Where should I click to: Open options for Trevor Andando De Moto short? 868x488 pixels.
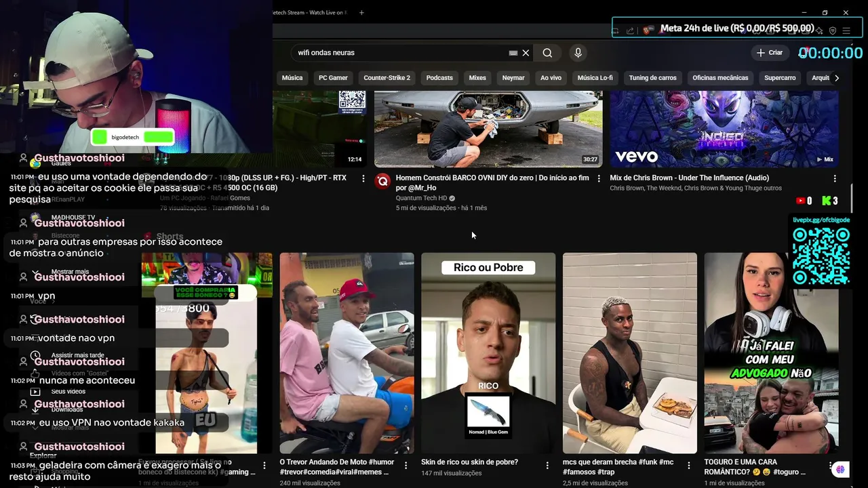[x=406, y=465]
